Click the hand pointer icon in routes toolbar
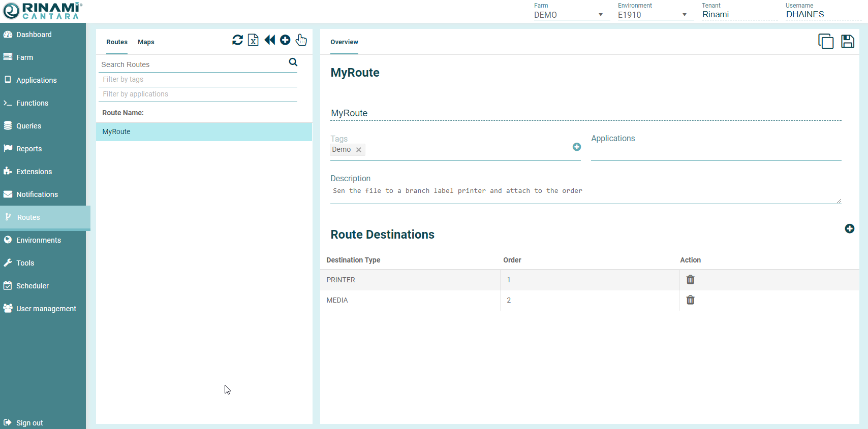Viewport: 868px width, 429px height. point(301,40)
